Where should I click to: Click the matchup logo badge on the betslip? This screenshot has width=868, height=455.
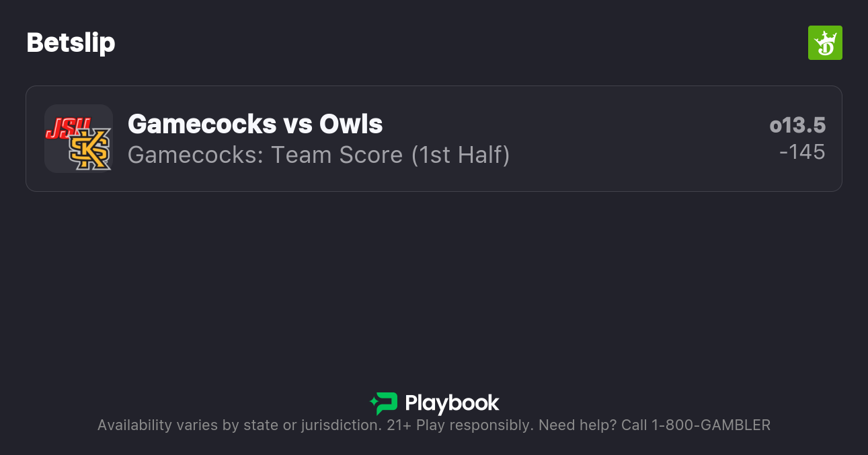(x=78, y=138)
